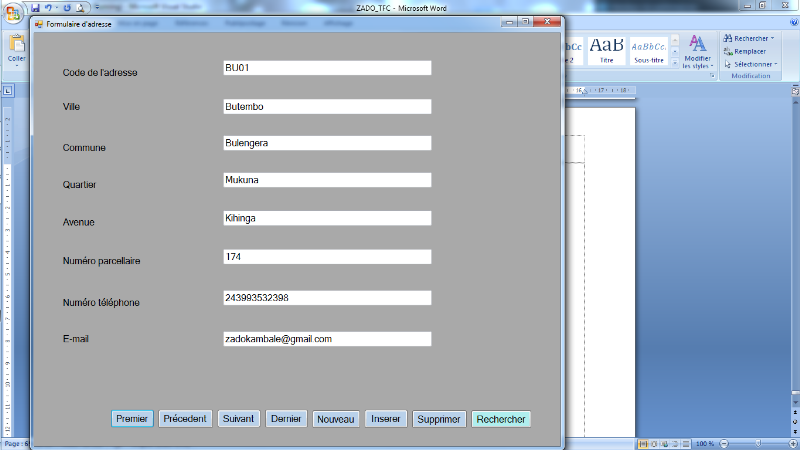Switch to Full Screen Reading view
The image size is (800, 450).
[654, 444]
